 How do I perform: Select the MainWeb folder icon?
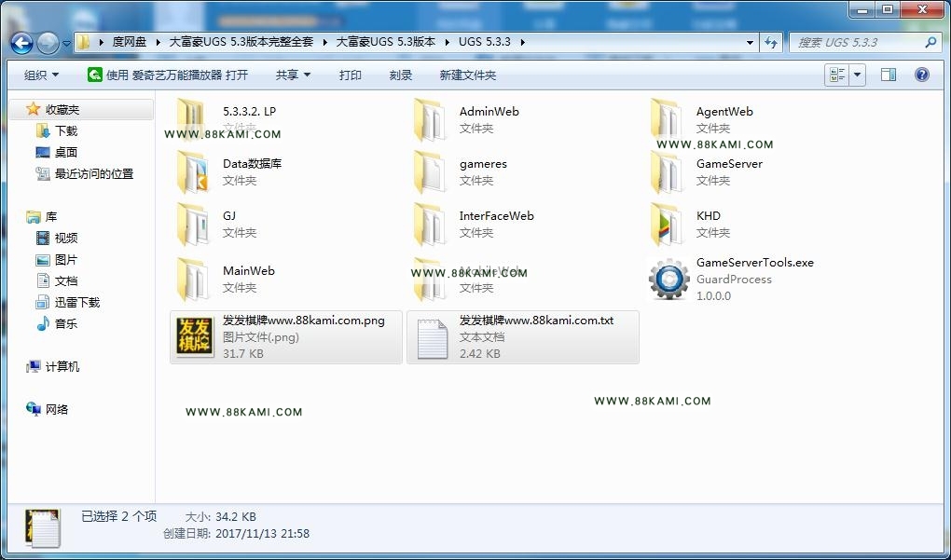tap(192, 280)
